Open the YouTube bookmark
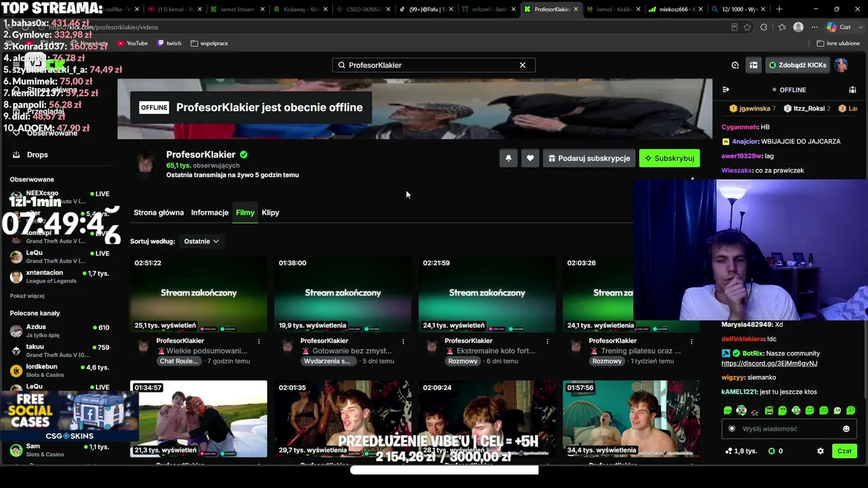The height and width of the screenshot is (488, 868). (x=132, y=43)
